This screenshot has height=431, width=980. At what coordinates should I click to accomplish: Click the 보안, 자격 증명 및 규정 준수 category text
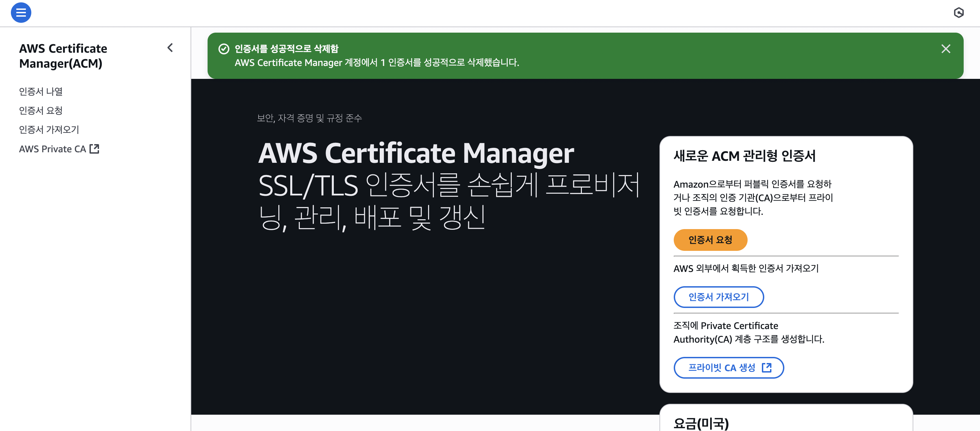click(309, 118)
